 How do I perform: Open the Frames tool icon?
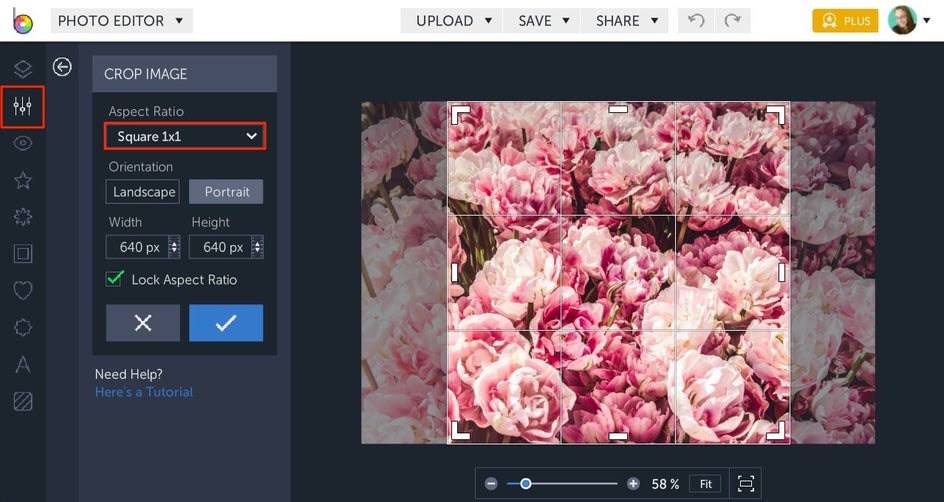(23, 254)
